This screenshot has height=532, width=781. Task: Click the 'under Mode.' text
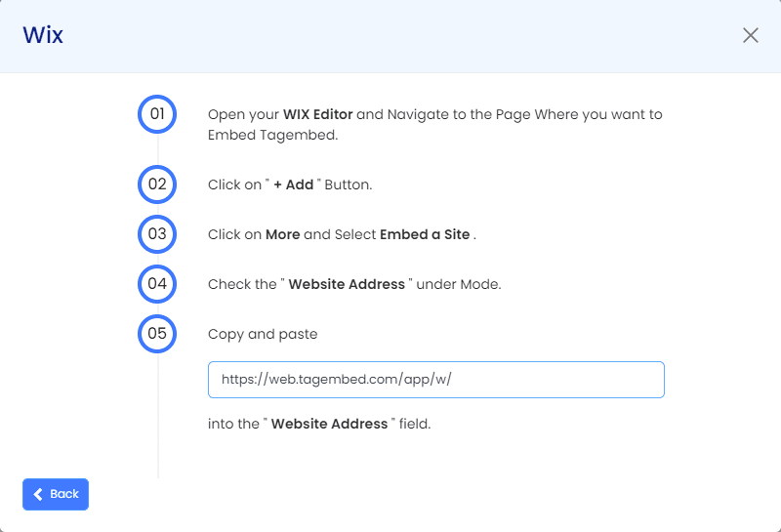459,284
